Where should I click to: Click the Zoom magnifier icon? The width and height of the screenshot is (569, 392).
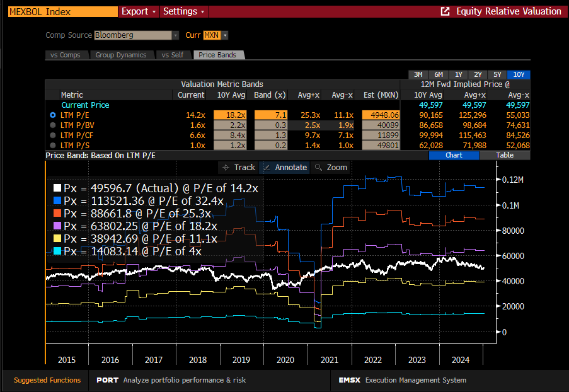(x=318, y=168)
